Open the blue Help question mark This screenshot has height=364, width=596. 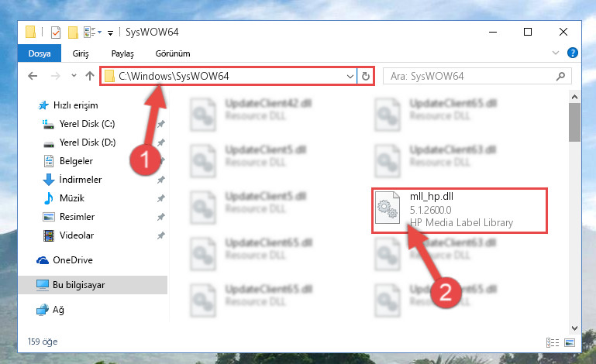pyautogui.click(x=573, y=53)
